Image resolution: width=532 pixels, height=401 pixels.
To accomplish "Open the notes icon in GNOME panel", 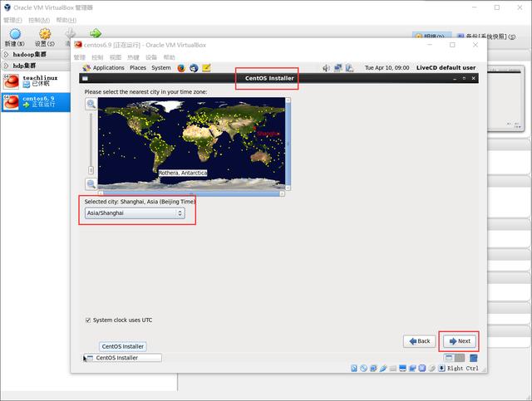I will [x=206, y=68].
